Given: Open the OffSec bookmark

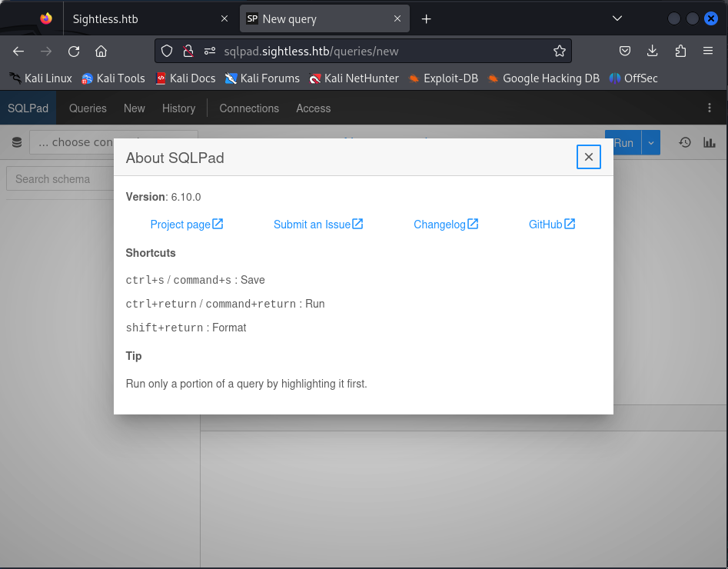Looking at the screenshot, I should coord(633,78).
